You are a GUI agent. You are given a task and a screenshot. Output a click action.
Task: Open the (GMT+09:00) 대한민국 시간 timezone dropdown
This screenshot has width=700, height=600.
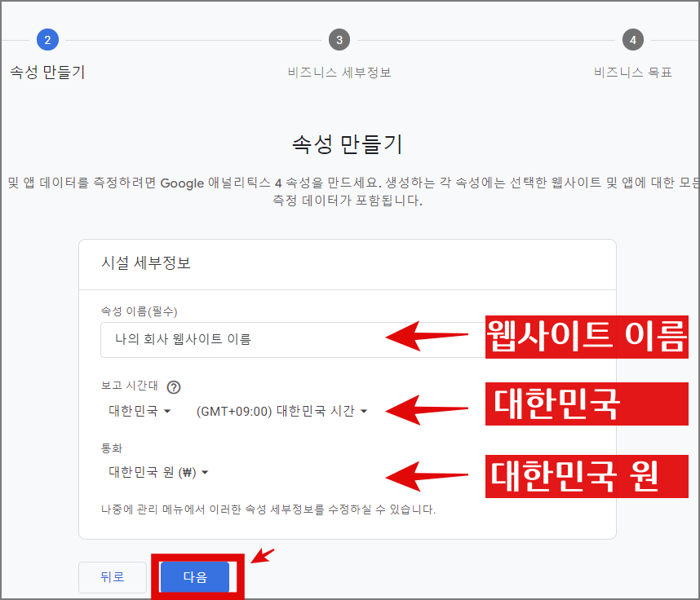pos(281,412)
